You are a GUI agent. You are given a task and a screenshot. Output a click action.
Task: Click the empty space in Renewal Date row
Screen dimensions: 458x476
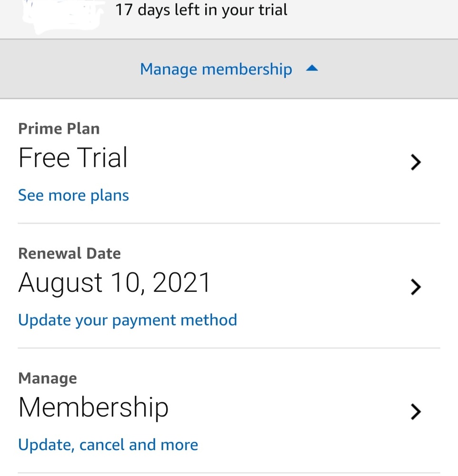[309, 286]
